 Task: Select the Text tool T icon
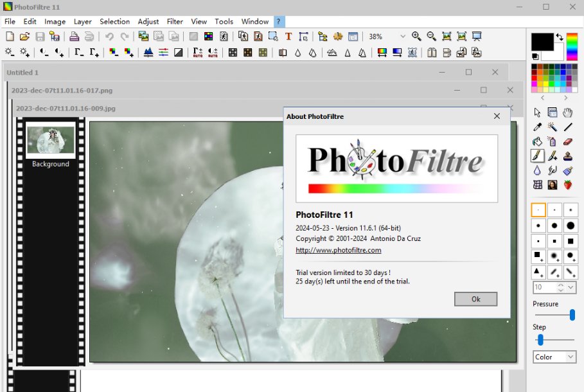(288, 37)
